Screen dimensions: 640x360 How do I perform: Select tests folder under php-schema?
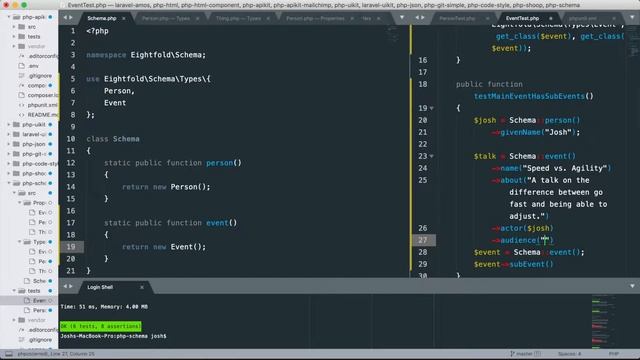[x=34, y=291]
